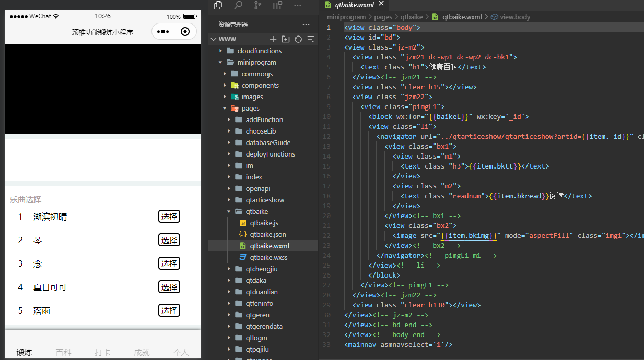Expand the components folder
This screenshot has width=644, height=360.
260,85
